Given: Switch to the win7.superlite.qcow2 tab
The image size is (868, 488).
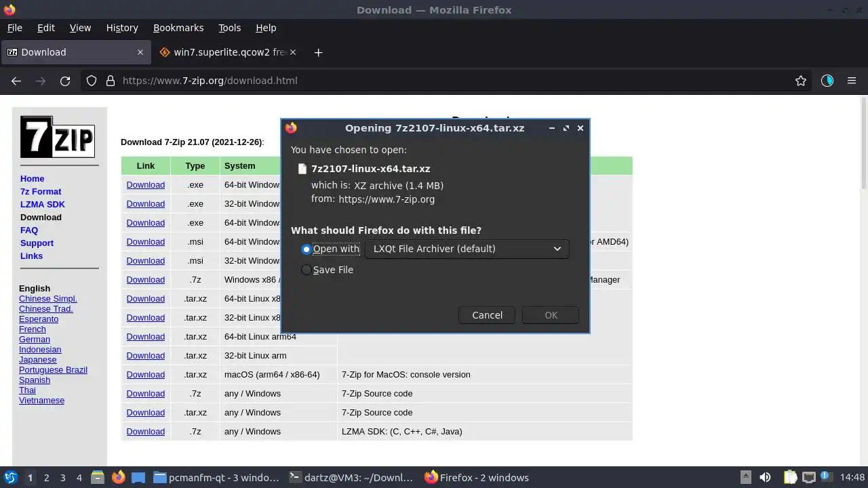Looking at the screenshot, I should (x=228, y=52).
